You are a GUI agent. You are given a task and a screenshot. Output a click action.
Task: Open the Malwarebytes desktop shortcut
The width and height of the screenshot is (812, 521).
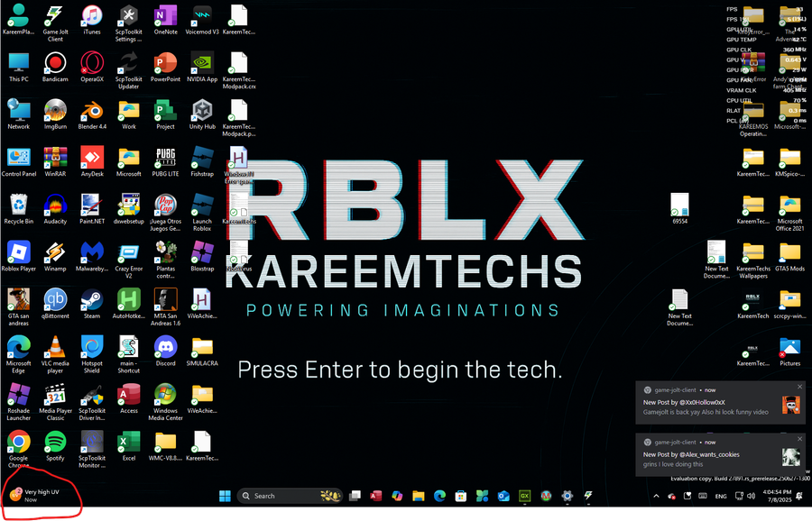tap(92, 257)
